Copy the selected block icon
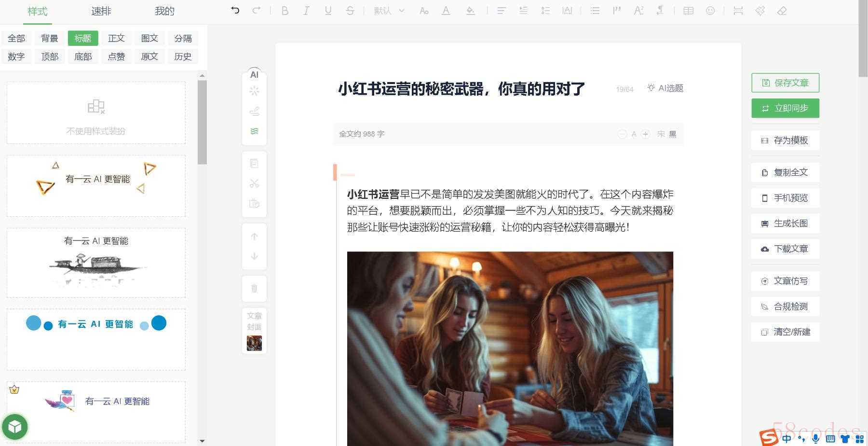The height and width of the screenshot is (446, 868). [254, 164]
